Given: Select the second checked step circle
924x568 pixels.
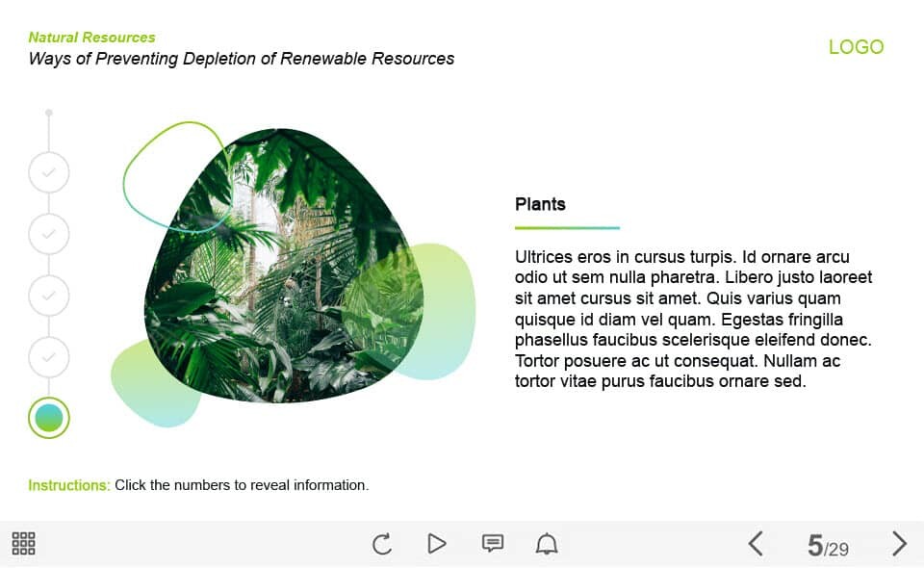Looking at the screenshot, I should coord(49,234).
